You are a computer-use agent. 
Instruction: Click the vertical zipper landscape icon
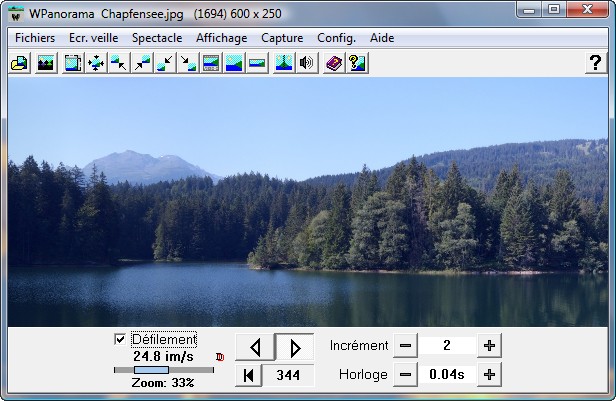[284, 63]
